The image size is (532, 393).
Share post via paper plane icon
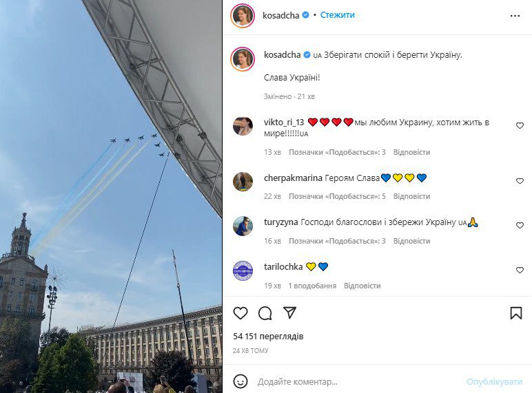tap(289, 312)
